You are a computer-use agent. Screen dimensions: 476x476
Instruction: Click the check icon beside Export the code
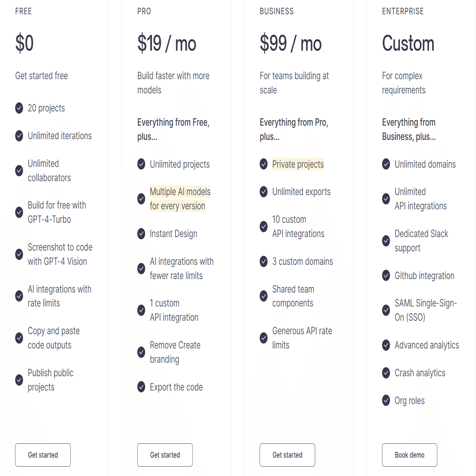pos(141,387)
